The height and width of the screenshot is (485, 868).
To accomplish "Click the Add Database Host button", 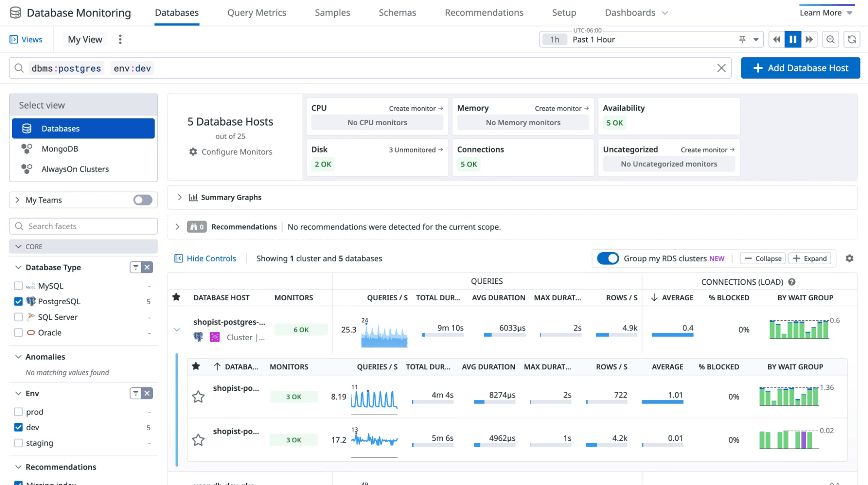I will coord(800,68).
